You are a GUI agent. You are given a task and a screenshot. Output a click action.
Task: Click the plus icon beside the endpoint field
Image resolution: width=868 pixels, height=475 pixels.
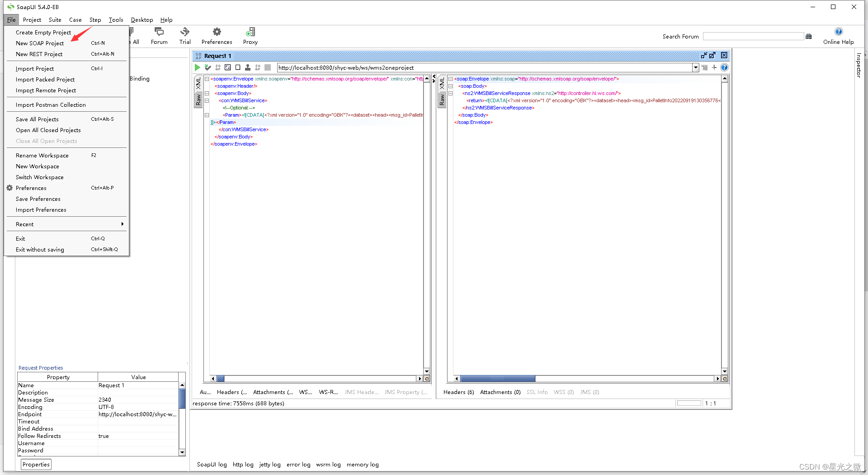(x=714, y=67)
